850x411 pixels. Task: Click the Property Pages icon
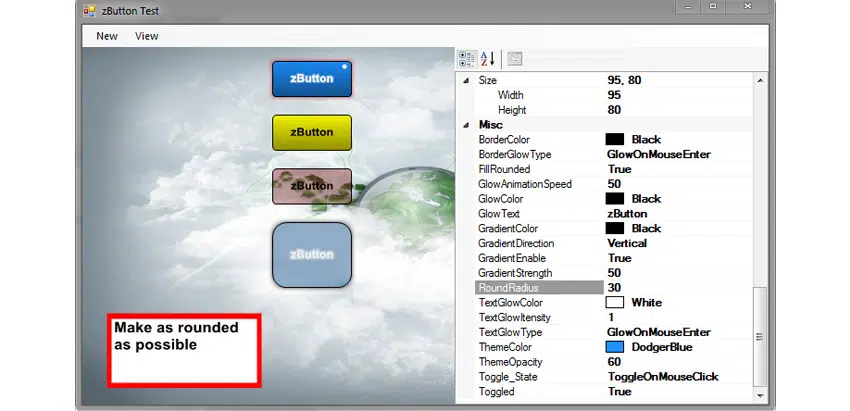pyautogui.click(x=515, y=59)
